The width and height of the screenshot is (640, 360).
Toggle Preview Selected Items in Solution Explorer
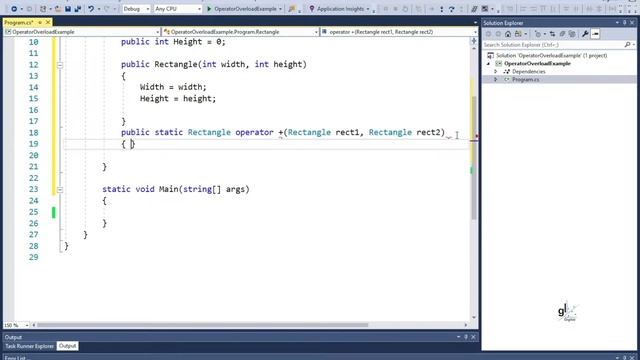point(595,34)
